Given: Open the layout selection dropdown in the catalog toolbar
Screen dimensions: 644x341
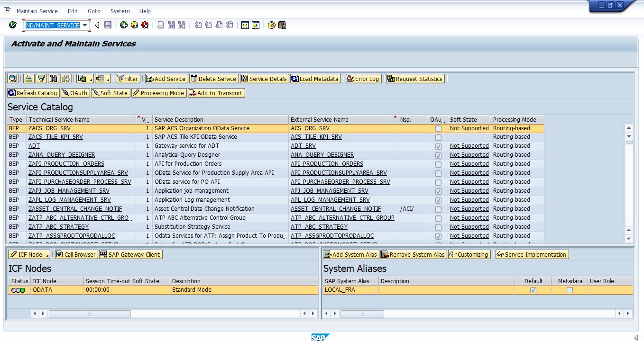Looking at the screenshot, I should point(107,79).
